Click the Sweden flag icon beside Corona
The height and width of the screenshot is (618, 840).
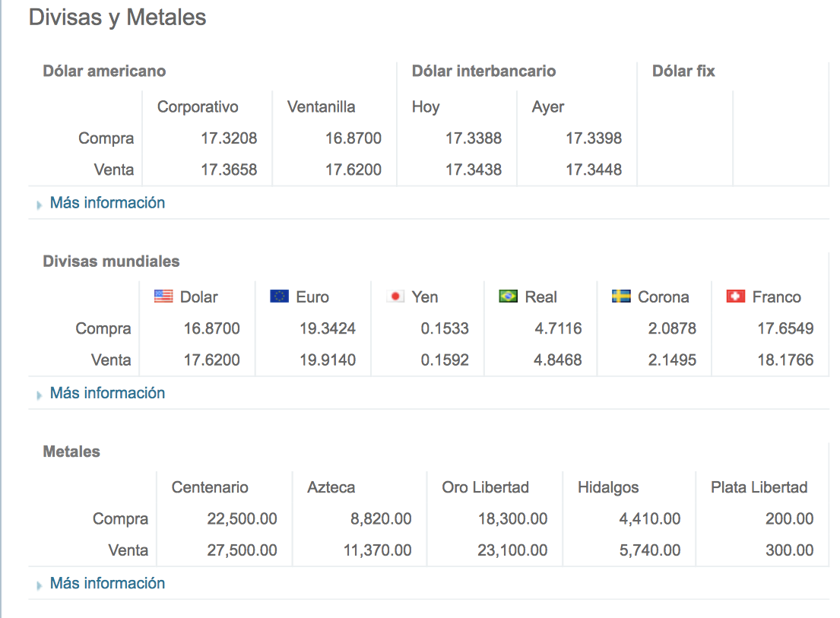pos(621,296)
